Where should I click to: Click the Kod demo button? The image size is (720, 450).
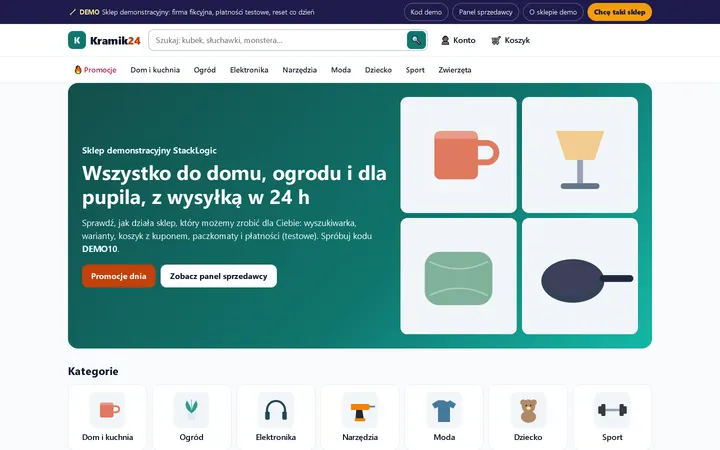[x=426, y=12]
